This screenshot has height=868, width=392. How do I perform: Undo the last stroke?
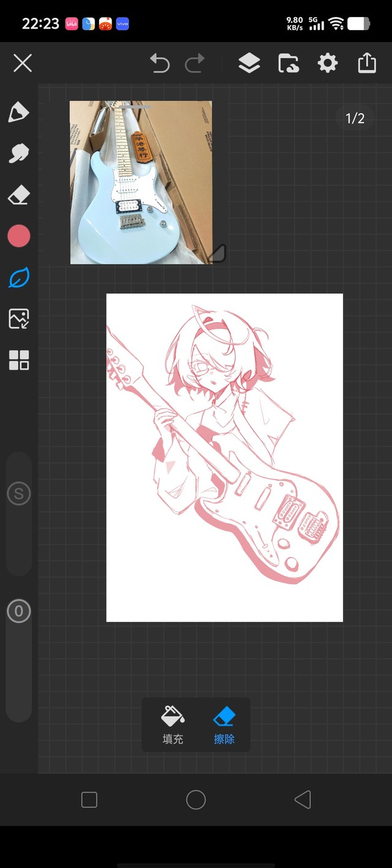coord(159,63)
